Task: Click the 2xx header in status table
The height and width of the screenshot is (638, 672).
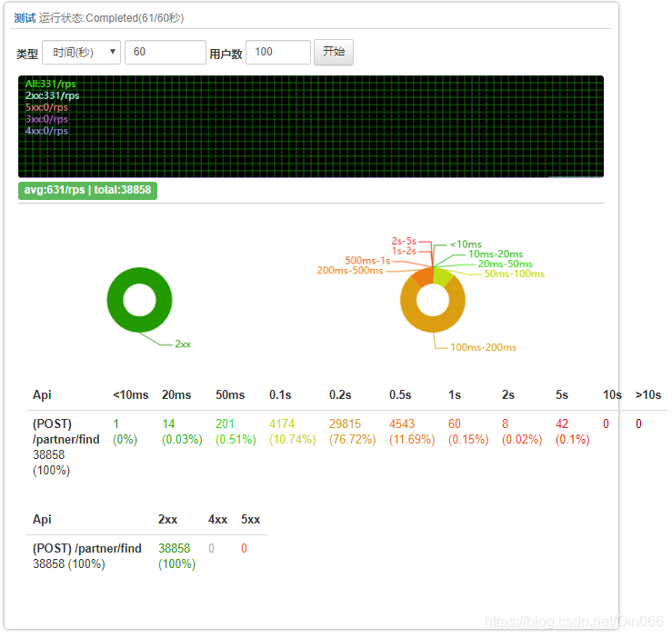Action: (x=167, y=520)
